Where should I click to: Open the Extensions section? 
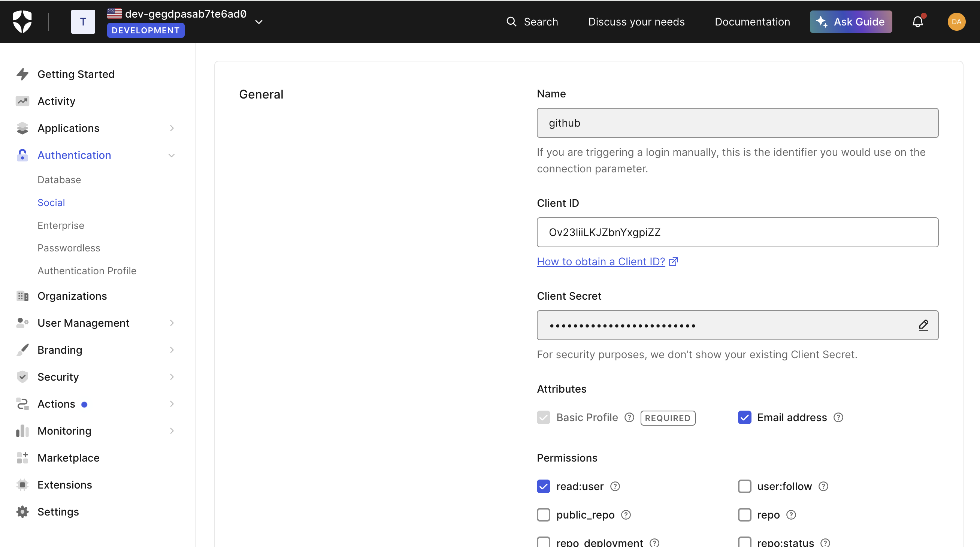pyautogui.click(x=64, y=484)
